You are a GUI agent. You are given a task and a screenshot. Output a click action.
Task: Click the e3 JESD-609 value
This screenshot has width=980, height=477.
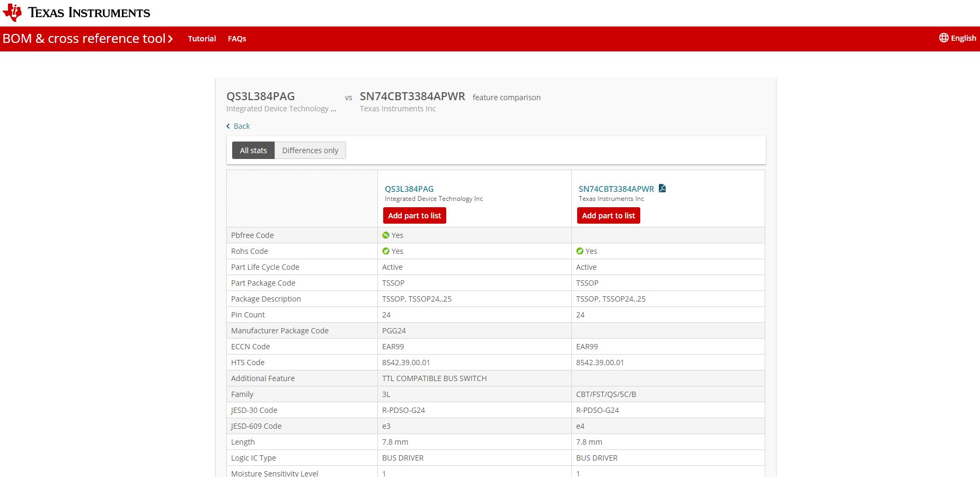(386, 426)
